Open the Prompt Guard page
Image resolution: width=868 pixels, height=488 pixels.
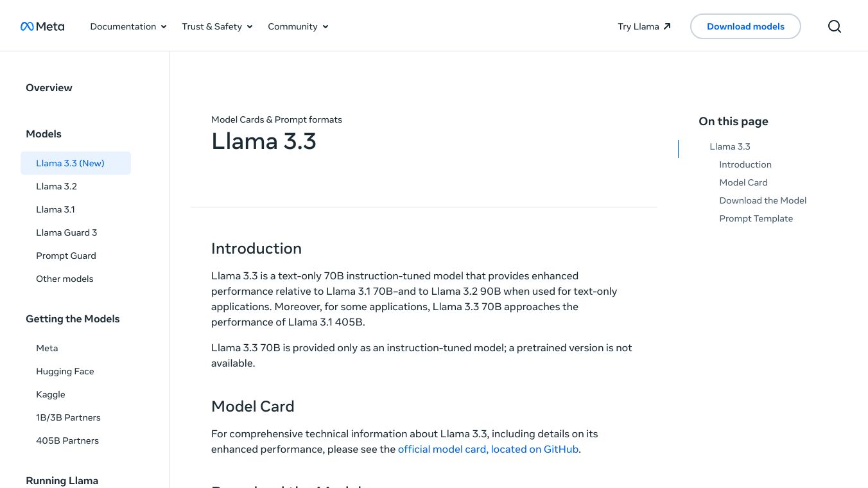coord(66,256)
